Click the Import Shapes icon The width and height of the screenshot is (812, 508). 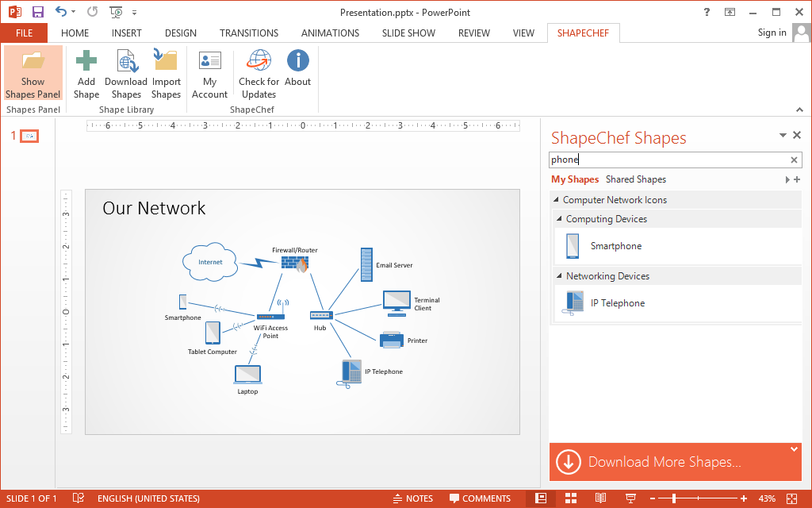166,60
